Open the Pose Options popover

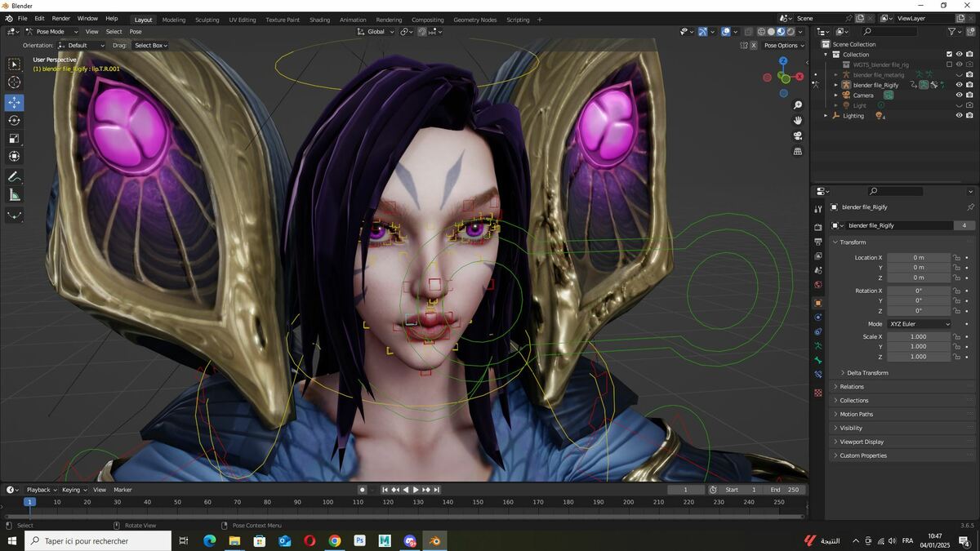click(784, 46)
